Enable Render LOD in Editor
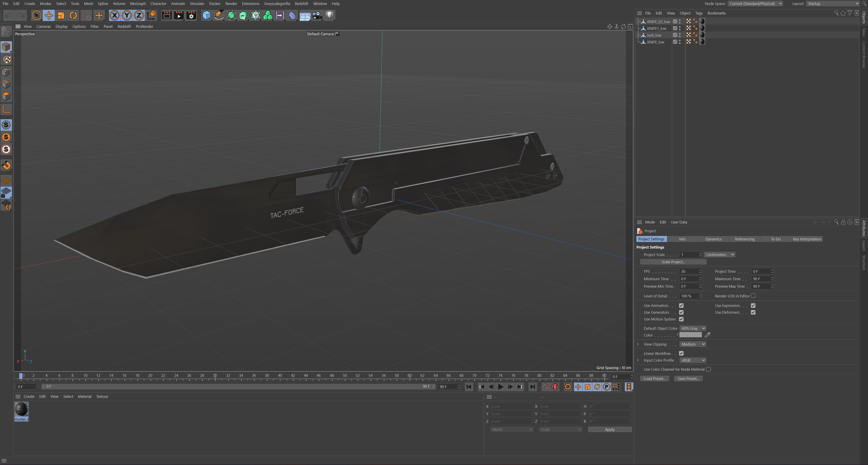This screenshot has width=868, height=465. [753, 296]
